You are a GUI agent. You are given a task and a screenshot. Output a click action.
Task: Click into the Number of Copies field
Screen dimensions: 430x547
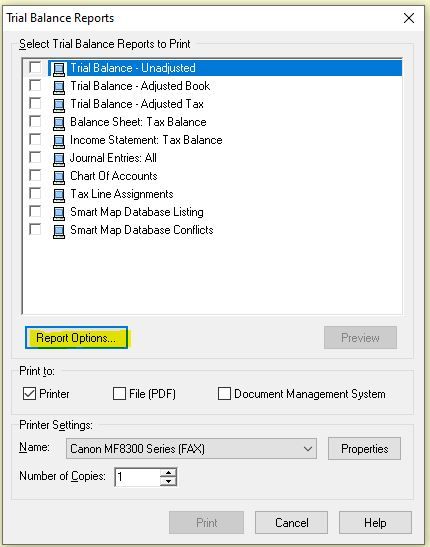(138, 477)
